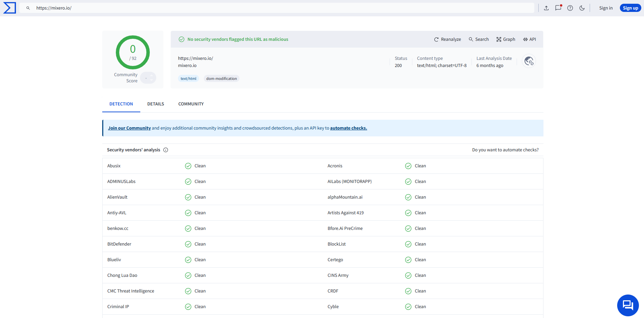The height and width of the screenshot is (318, 644).
Task: Click the Status value 200
Action: (398, 66)
